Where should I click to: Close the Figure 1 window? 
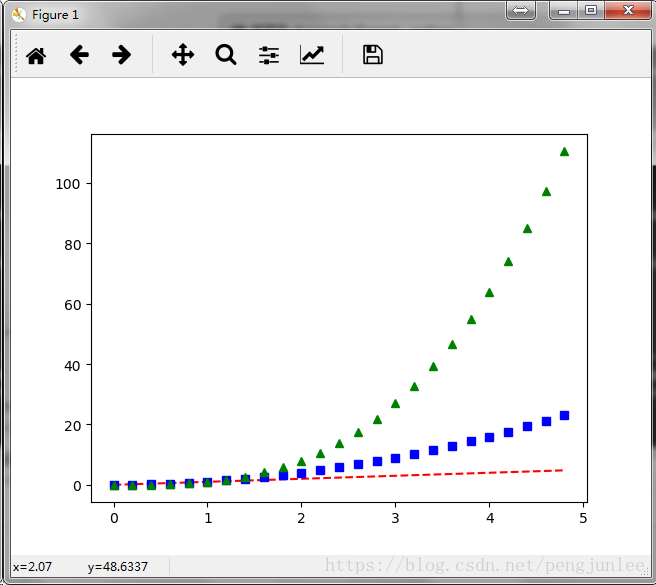(628, 10)
